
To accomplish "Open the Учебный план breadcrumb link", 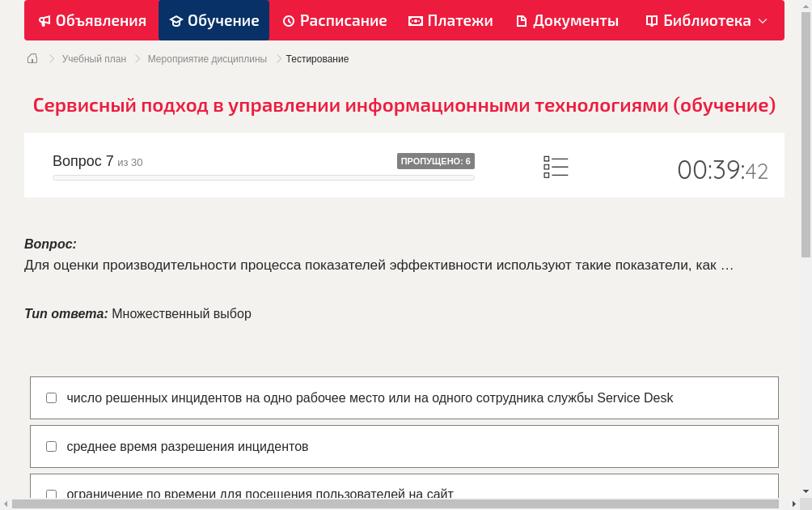I will [x=95, y=58].
